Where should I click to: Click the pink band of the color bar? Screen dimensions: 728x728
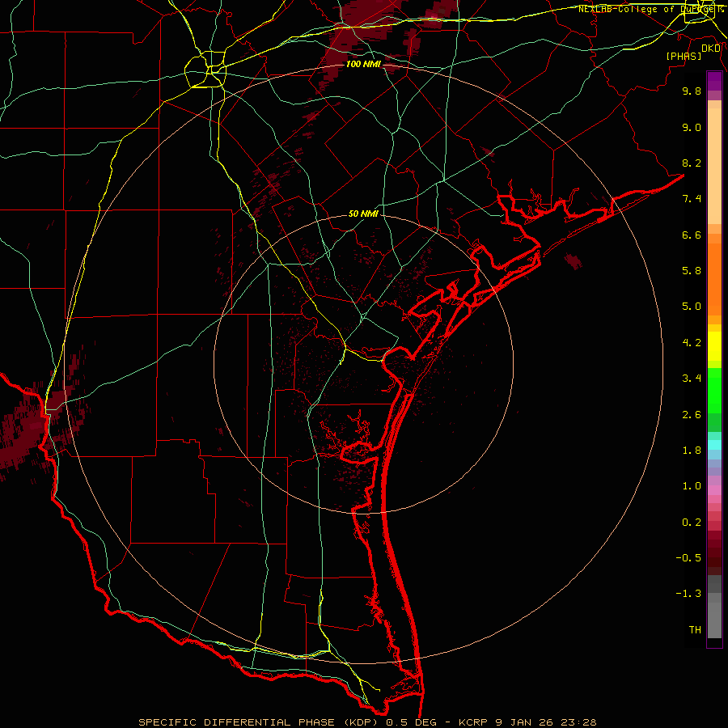tap(714, 490)
